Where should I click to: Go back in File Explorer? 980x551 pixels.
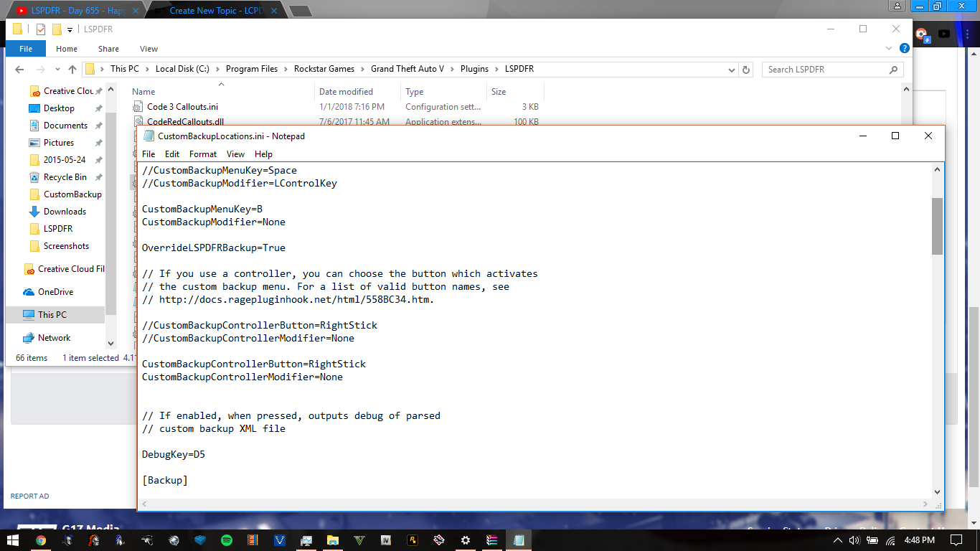pos(19,70)
